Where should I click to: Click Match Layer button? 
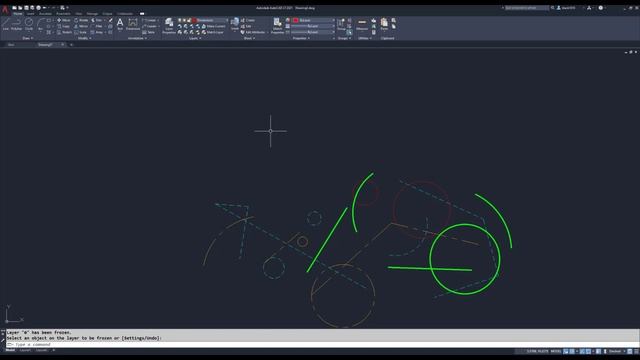213,32
